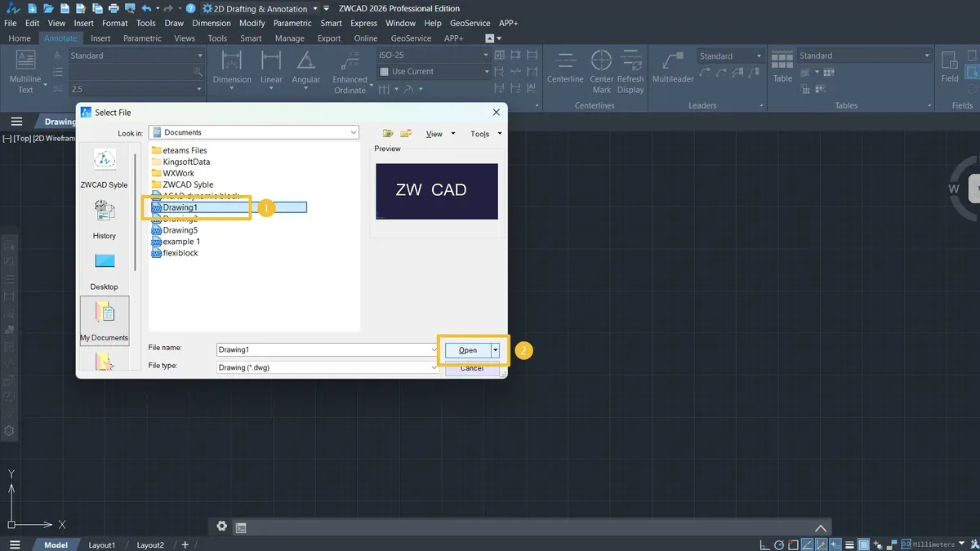
Task: Select the Enhanced Ordinate tool
Action: click(350, 73)
